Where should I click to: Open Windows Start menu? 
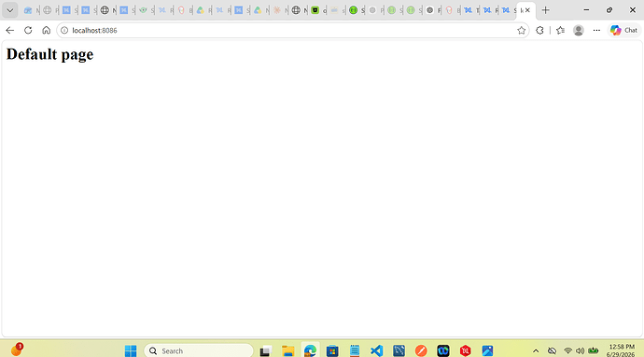(x=131, y=350)
